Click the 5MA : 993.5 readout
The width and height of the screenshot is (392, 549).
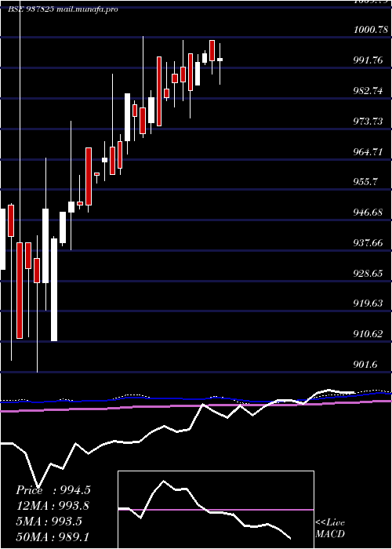(49, 522)
